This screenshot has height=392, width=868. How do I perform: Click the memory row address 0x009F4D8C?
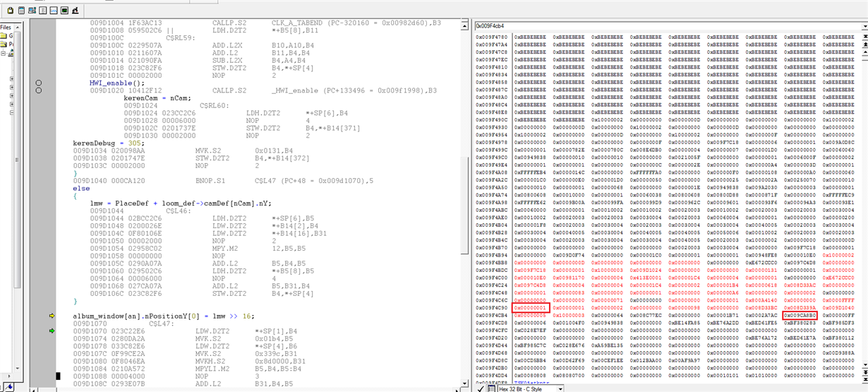(x=492, y=360)
